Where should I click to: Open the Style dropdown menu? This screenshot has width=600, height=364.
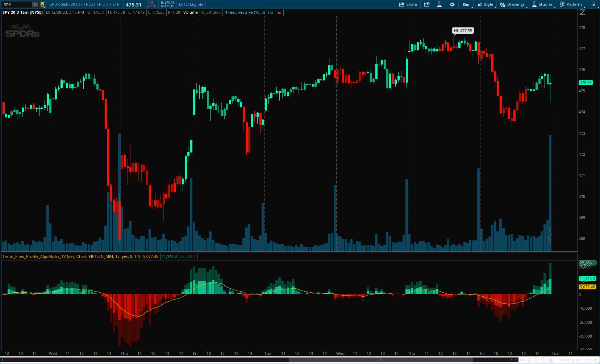point(485,4)
